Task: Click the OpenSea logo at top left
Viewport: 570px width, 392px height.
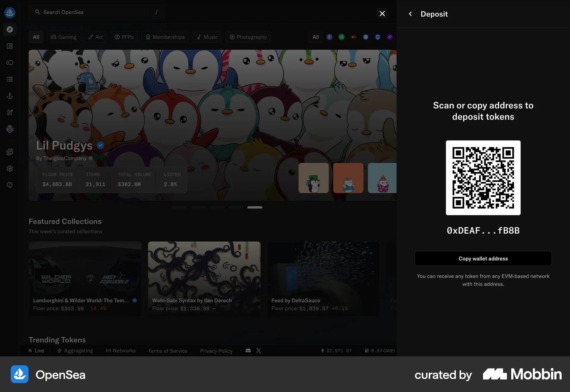Action: tap(10, 12)
